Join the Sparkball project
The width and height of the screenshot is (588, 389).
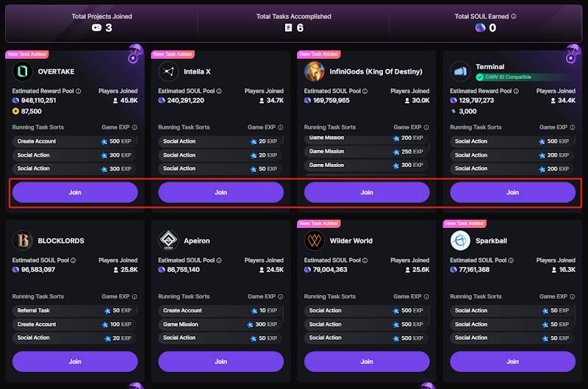512,362
